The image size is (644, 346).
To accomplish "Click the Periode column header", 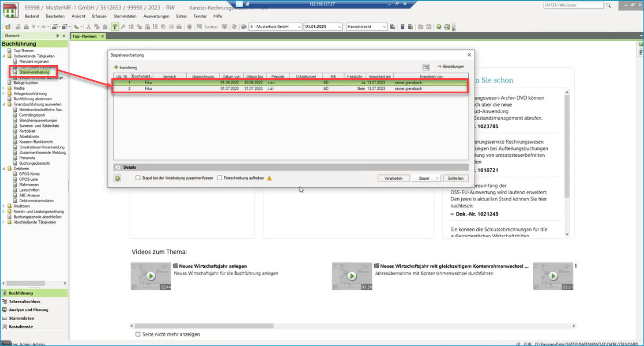I will 278,77.
